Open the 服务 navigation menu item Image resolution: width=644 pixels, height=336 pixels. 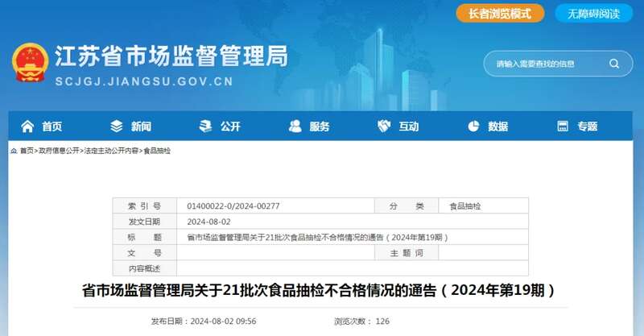(320, 127)
